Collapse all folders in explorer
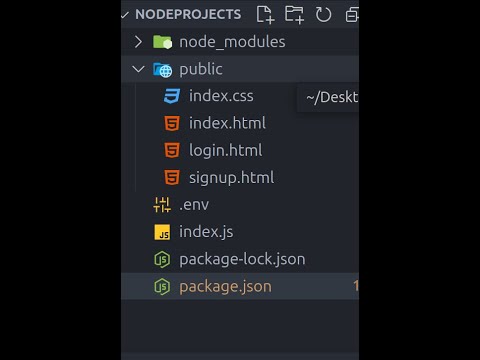480x360 pixels. 352,15
